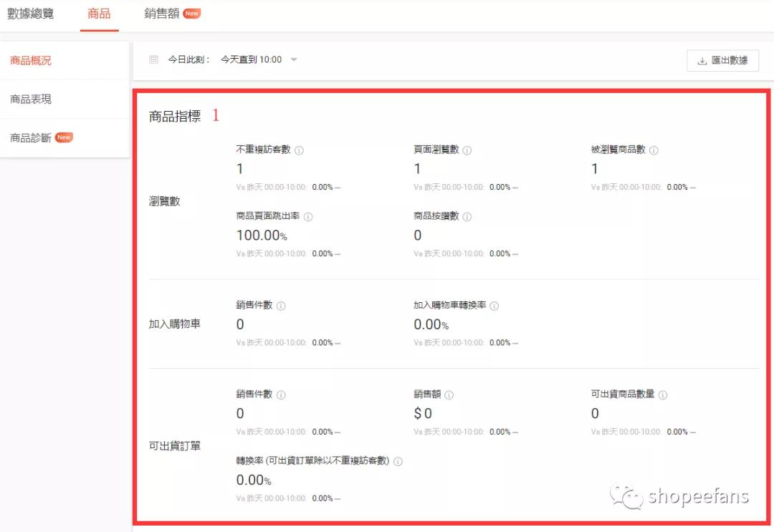Click the 轉換率 (可出貨訂單) info icon

[x=398, y=461]
